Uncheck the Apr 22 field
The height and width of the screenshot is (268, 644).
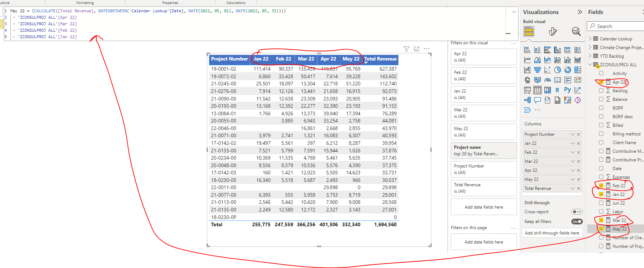point(601,82)
